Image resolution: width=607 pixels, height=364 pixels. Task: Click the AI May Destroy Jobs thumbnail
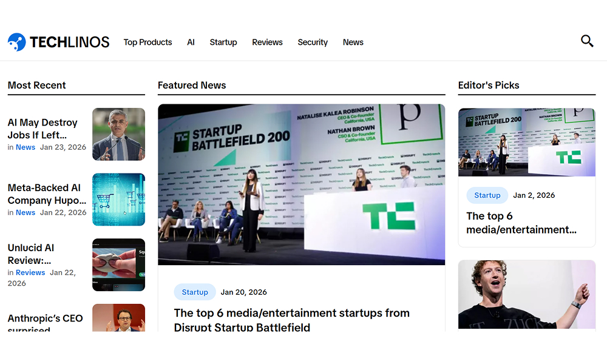(x=118, y=134)
